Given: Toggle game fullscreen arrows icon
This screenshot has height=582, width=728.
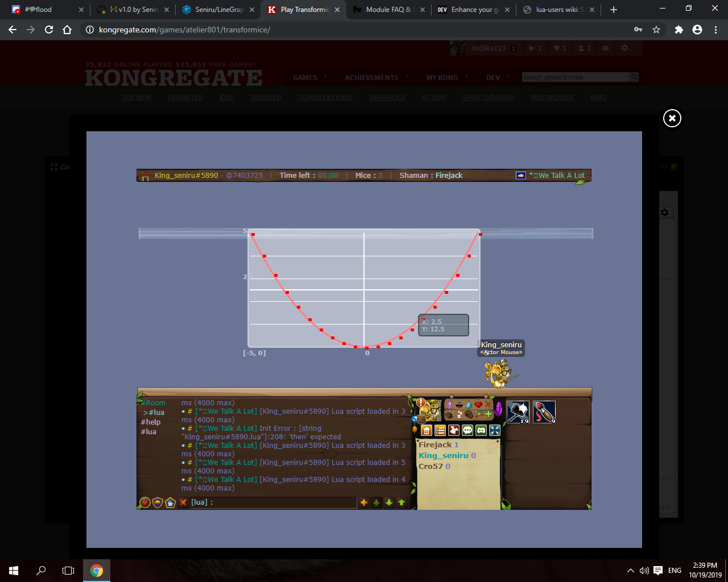Looking at the screenshot, I should pyautogui.click(x=495, y=430).
